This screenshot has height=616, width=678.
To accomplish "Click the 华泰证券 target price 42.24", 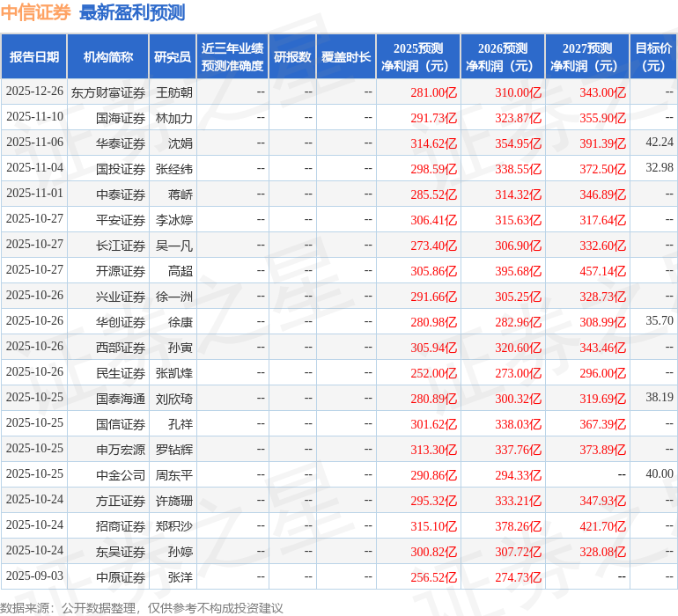I will pyautogui.click(x=659, y=143).
